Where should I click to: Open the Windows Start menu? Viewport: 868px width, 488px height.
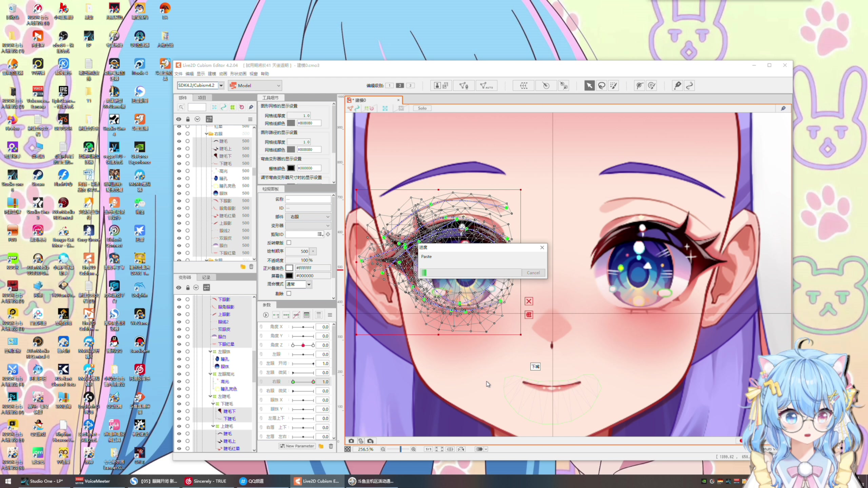[8, 481]
